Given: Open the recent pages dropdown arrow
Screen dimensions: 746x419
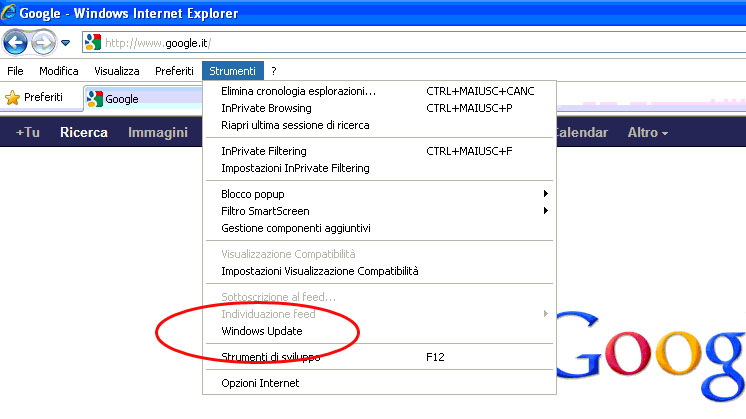Looking at the screenshot, I should [x=66, y=43].
